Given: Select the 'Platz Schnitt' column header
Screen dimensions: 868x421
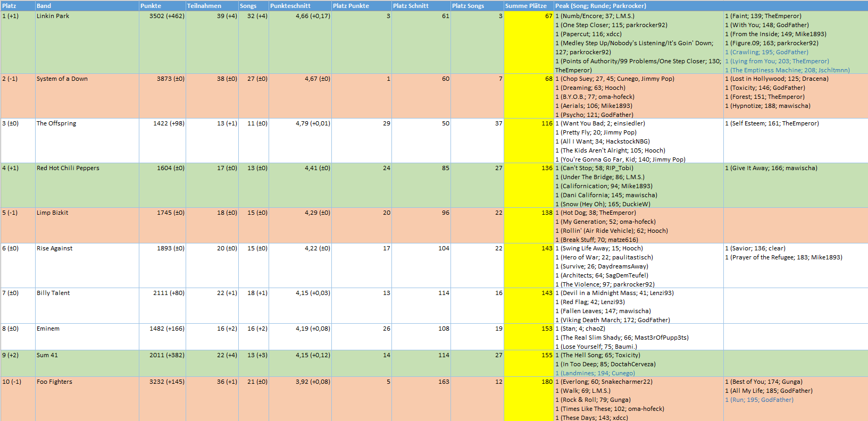Looking at the screenshot, I should click(x=421, y=6).
